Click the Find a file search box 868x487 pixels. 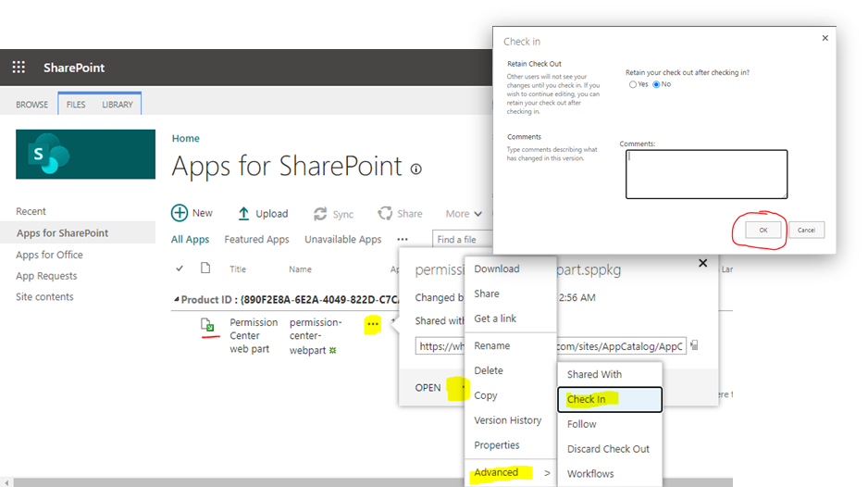(463, 240)
